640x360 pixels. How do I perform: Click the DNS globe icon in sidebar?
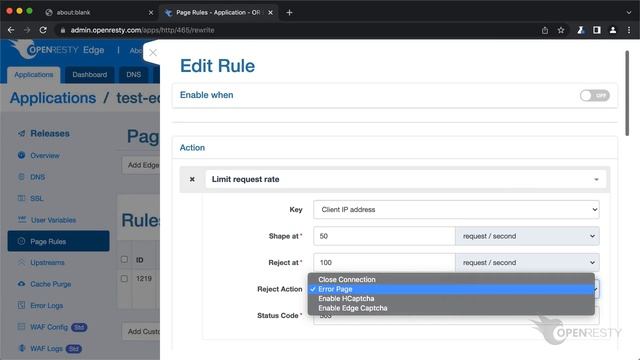click(22, 177)
